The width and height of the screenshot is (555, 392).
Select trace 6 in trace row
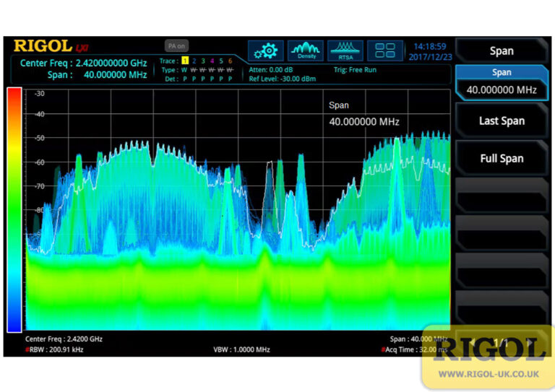(230, 61)
